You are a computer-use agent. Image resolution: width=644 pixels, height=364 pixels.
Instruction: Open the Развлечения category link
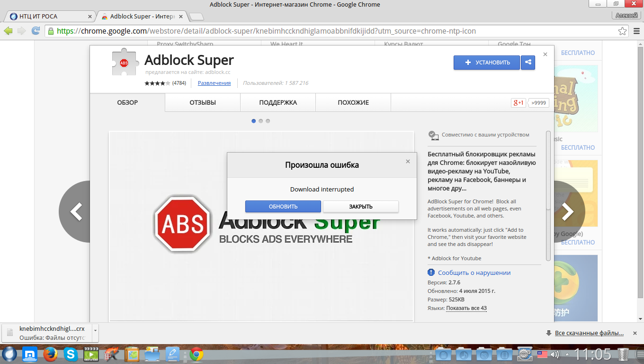tap(214, 83)
